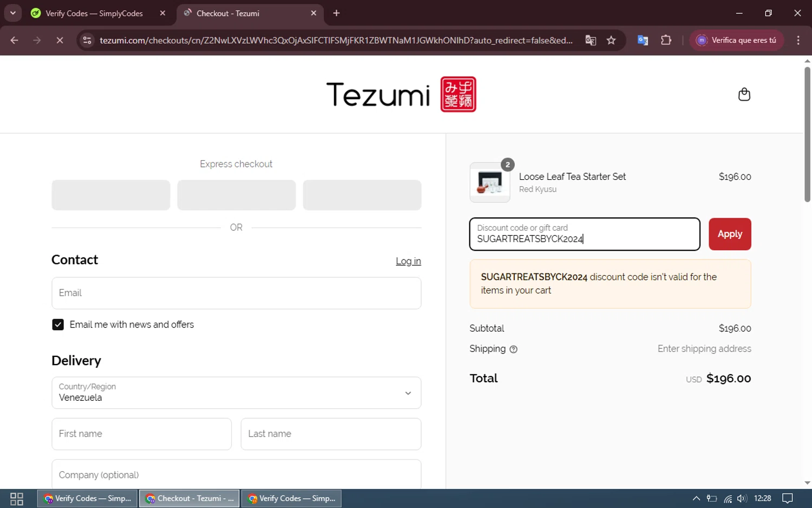Viewport: 812px width, 508px height.
Task: Click the scrollbar down arrow
Action: point(807,483)
